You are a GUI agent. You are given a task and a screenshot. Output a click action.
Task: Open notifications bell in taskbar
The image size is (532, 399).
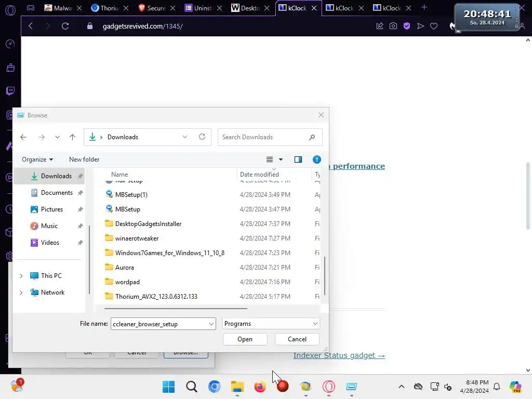coord(497,387)
